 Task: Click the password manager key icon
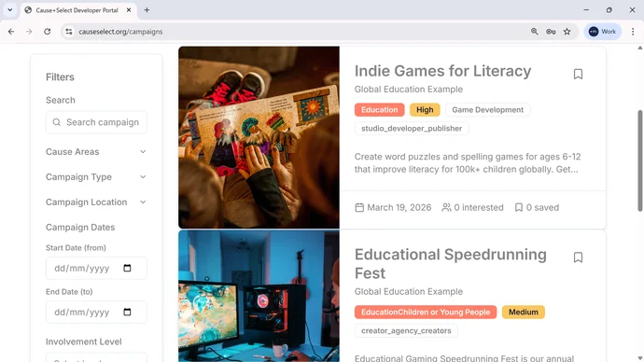point(551,32)
